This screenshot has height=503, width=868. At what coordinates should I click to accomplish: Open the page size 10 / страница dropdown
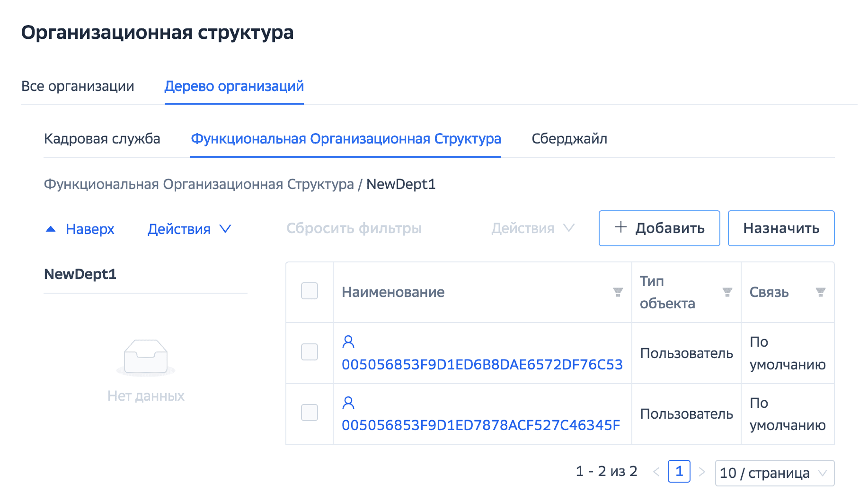(x=774, y=473)
